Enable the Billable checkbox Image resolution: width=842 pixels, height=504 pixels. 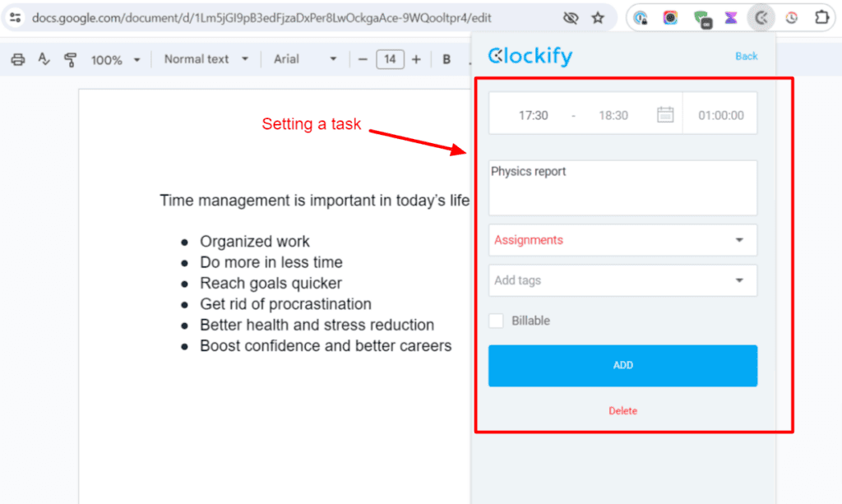(496, 321)
